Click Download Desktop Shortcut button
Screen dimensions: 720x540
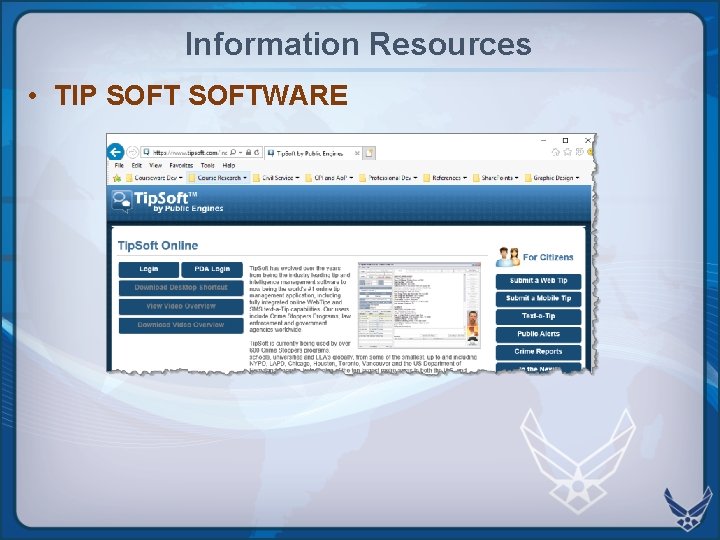click(x=181, y=288)
